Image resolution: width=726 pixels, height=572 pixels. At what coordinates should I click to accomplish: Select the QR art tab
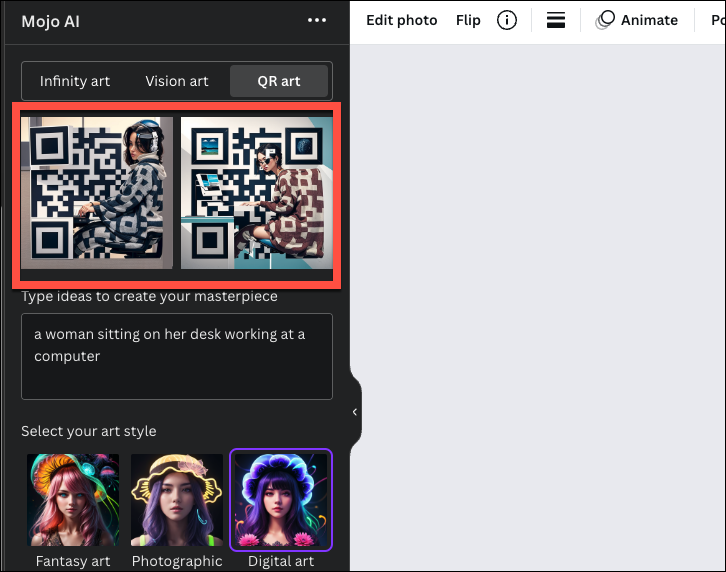279,81
